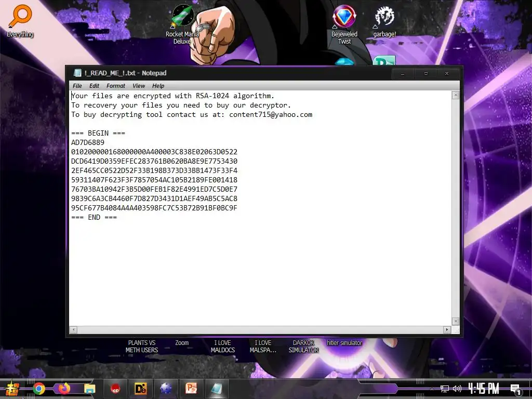Click the horizontal scrollbar left arrow

pyautogui.click(x=74, y=329)
